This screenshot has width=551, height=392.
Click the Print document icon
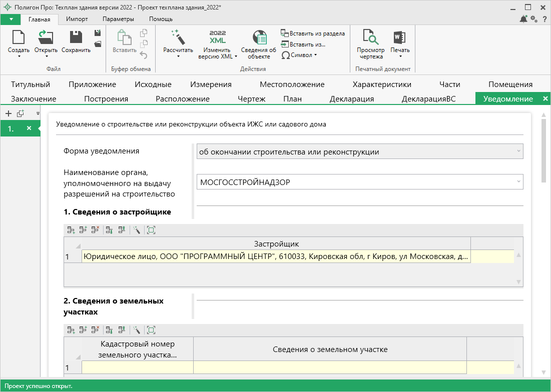coord(399,38)
